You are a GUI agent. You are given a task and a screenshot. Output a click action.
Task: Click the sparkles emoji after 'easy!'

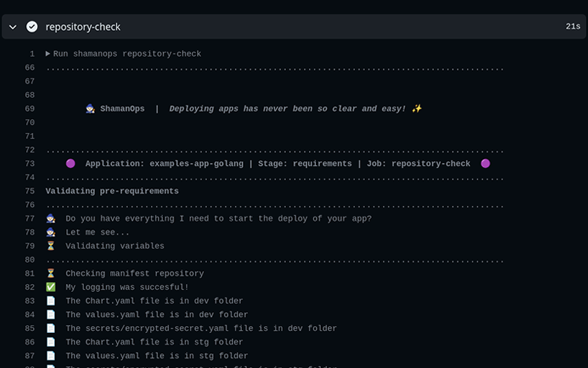click(417, 109)
